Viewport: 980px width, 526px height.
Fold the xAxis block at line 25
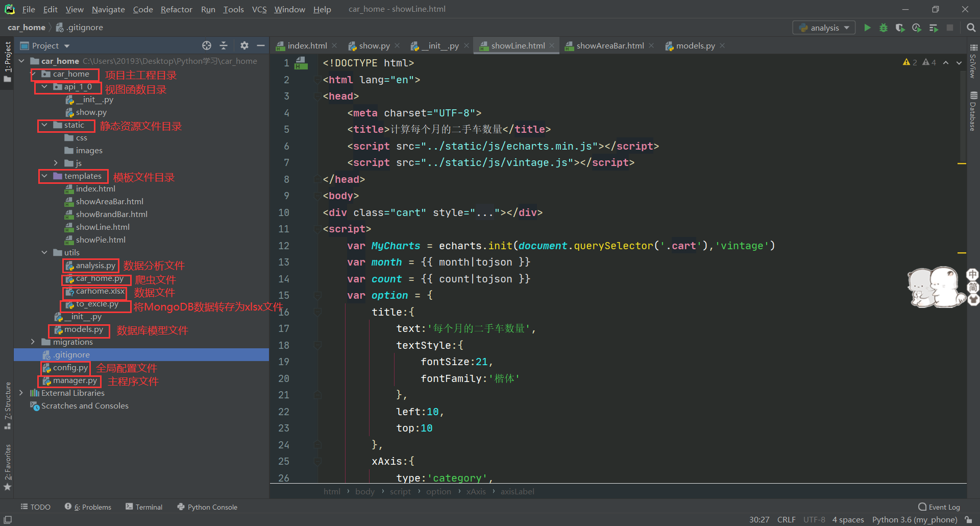317,461
